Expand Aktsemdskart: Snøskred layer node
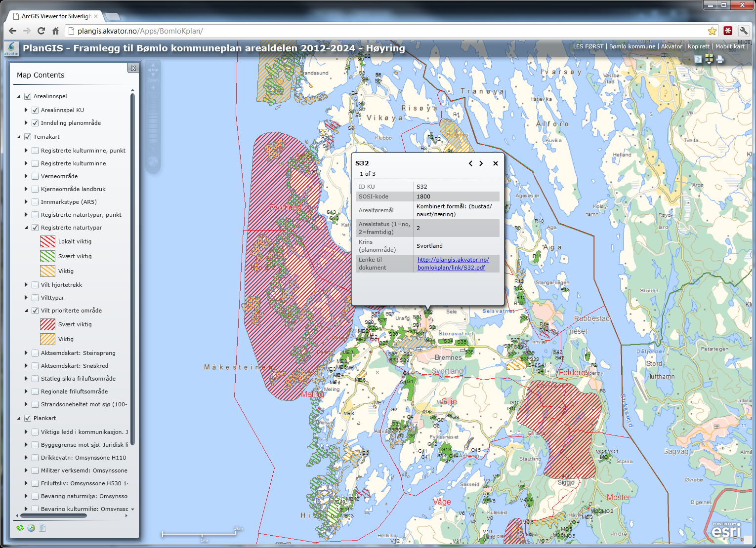 point(26,366)
